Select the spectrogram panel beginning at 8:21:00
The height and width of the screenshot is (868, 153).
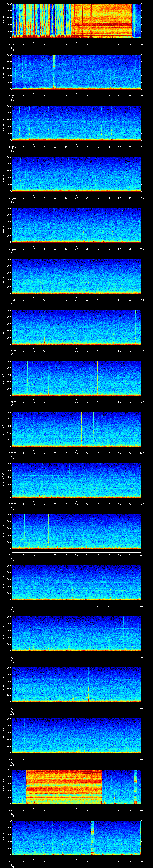click(76, 378)
